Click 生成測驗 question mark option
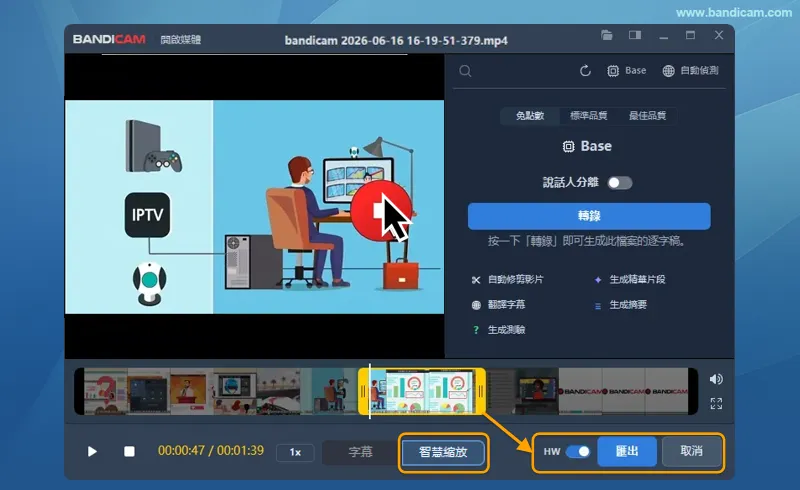This screenshot has height=490, width=800. click(x=498, y=330)
